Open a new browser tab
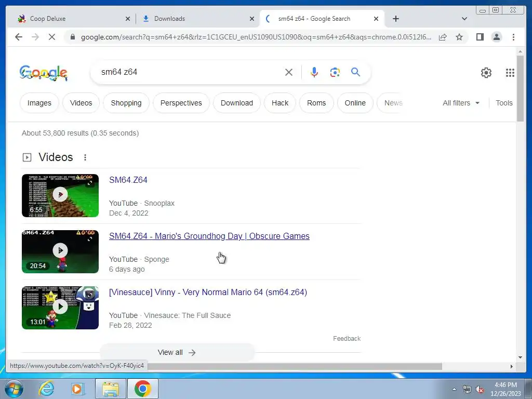Screen dimensions: 532x399 tap(395, 19)
